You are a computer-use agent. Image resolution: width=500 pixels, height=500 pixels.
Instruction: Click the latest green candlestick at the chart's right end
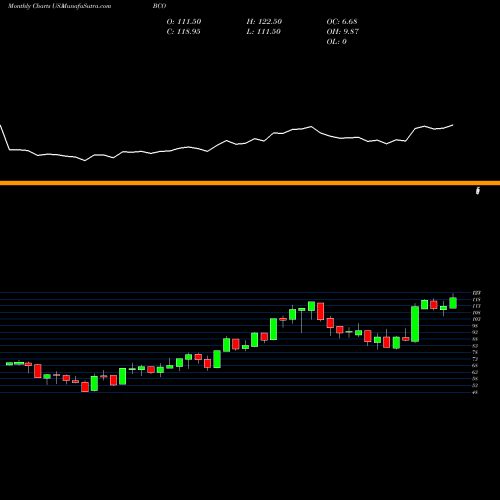tap(453, 303)
